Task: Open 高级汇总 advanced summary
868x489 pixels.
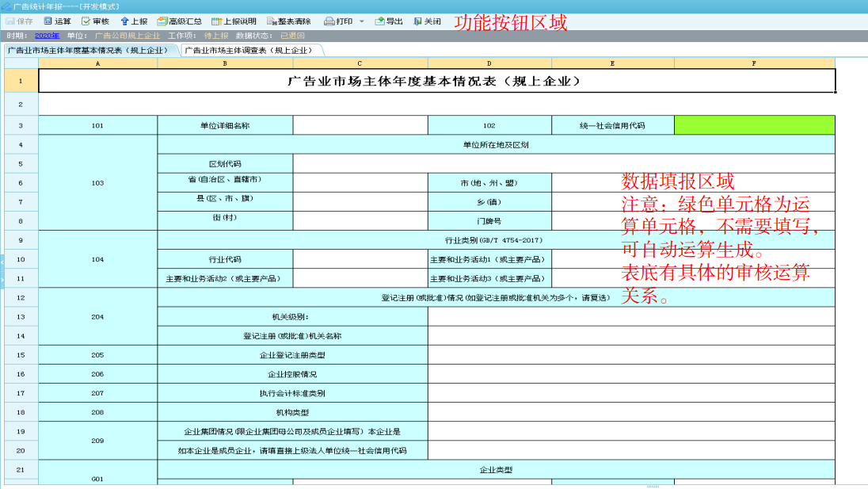Action: click(x=179, y=21)
